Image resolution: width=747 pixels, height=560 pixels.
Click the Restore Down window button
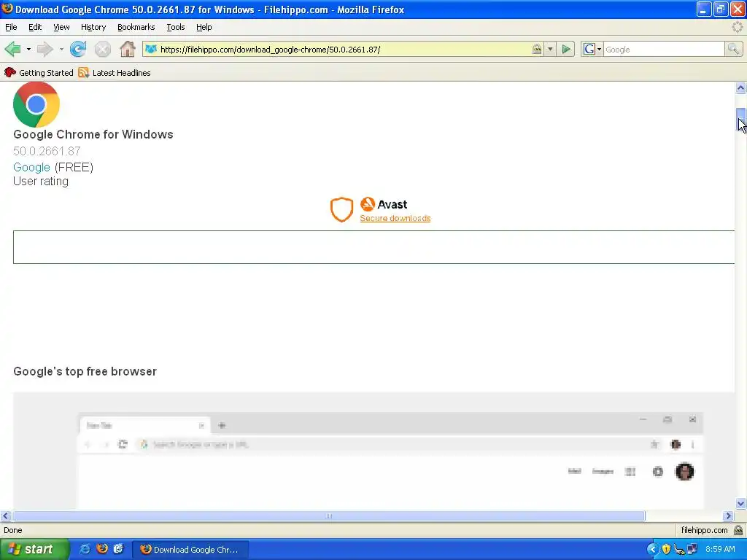coord(720,9)
